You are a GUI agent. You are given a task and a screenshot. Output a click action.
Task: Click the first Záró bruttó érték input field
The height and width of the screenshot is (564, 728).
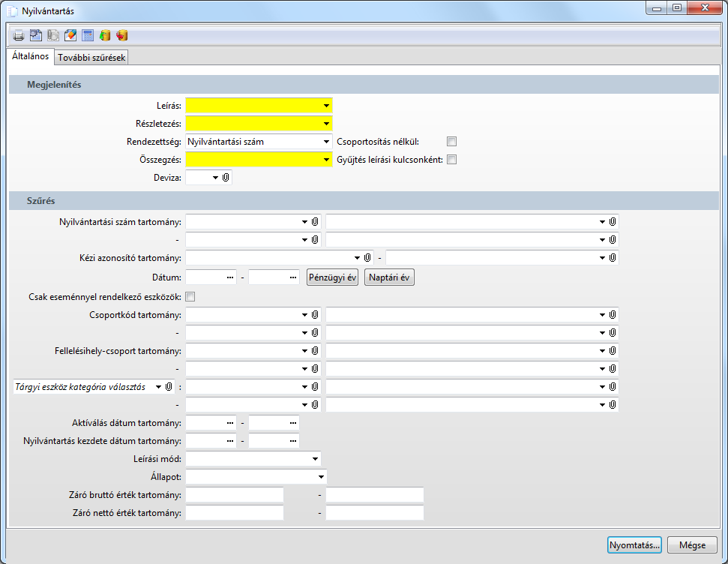[x=235, y=495]
